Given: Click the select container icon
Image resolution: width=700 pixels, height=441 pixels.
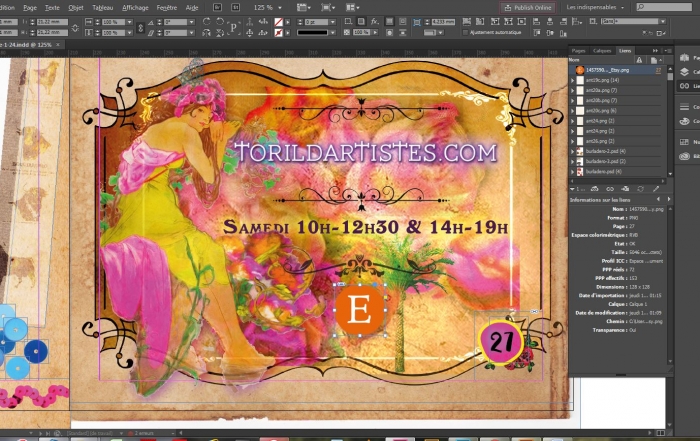Looking at the screenshot, I should 250,21.
